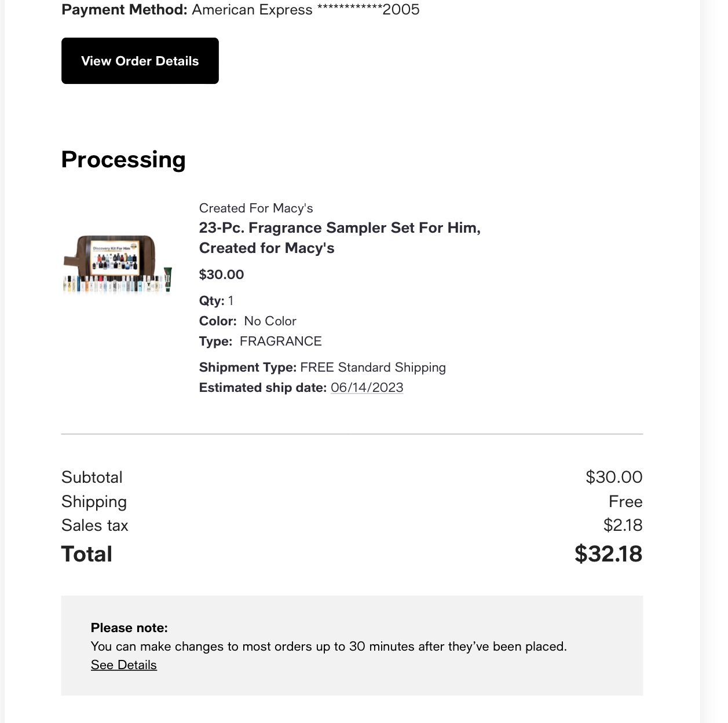Viewport: 728px width, 723px height.
Task: Click the View Order Details button
Action: [x=140, y=61]
